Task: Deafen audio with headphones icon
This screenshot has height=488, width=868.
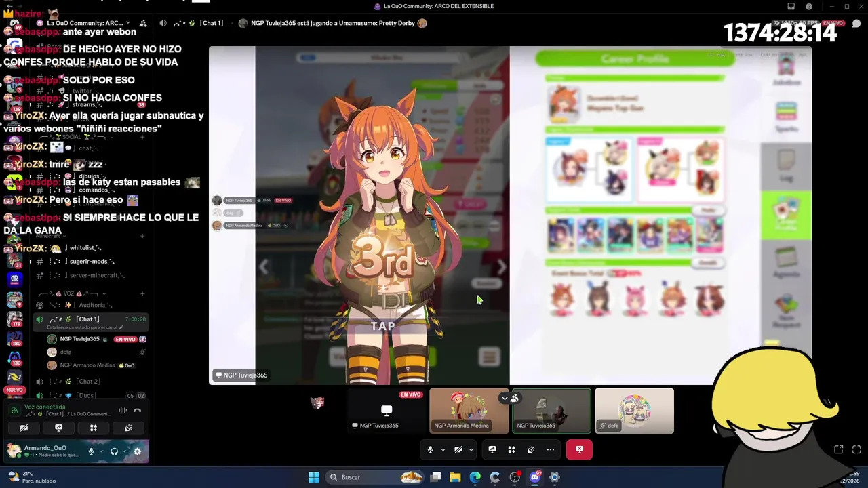Action: (114, 451)
